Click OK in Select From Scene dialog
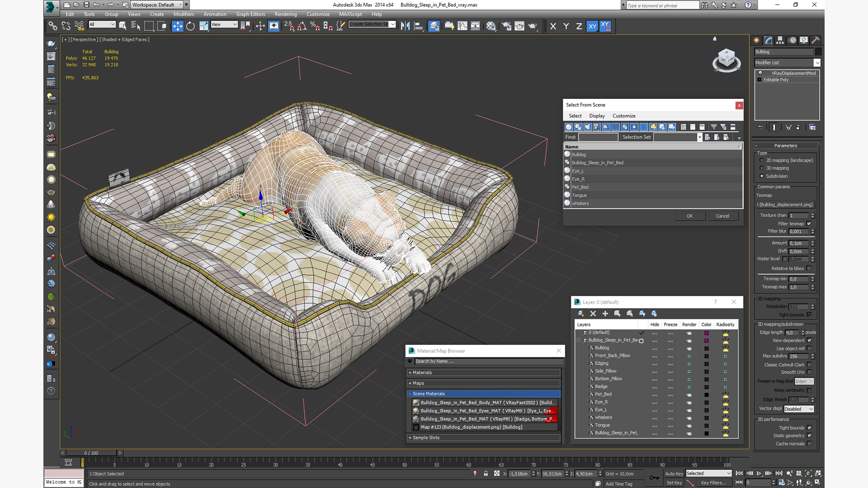The width and height of the screenshot is (868, 488). (689, 216)
